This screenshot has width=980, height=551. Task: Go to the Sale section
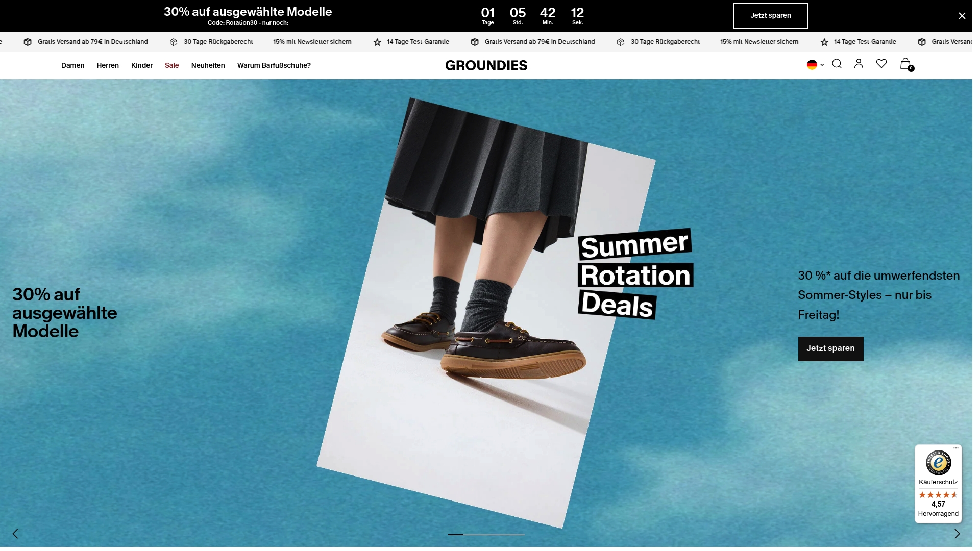173,66
